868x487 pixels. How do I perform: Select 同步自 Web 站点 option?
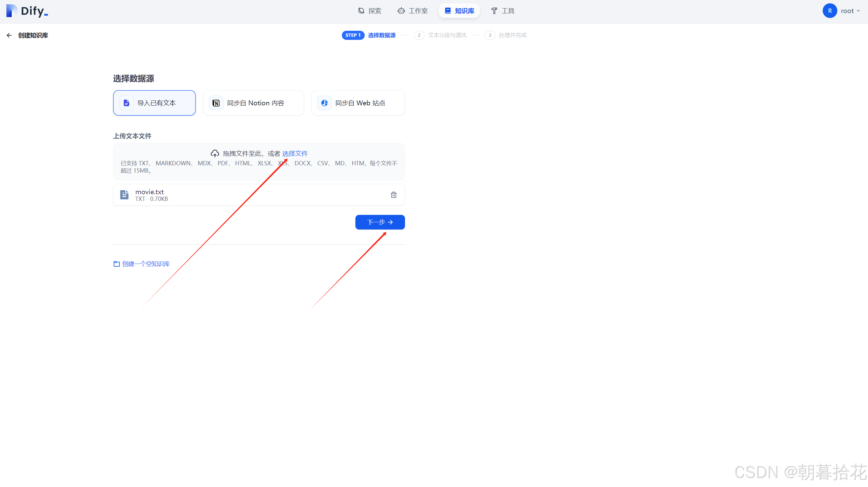[358, 103]
